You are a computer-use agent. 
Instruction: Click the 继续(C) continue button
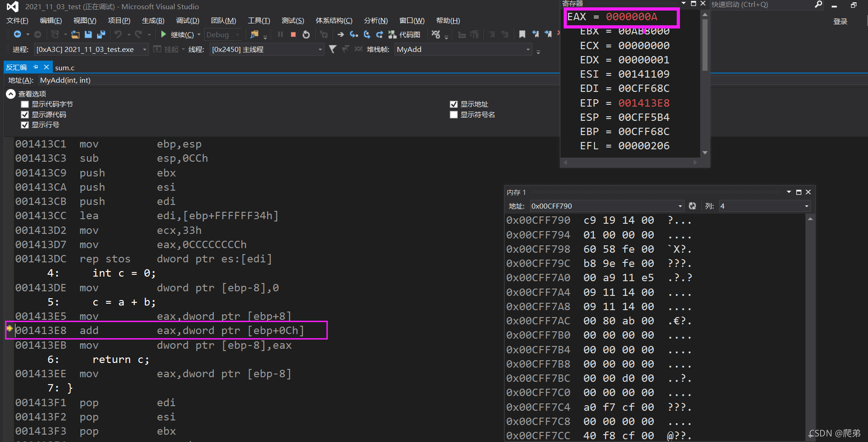tap(177, 34)
